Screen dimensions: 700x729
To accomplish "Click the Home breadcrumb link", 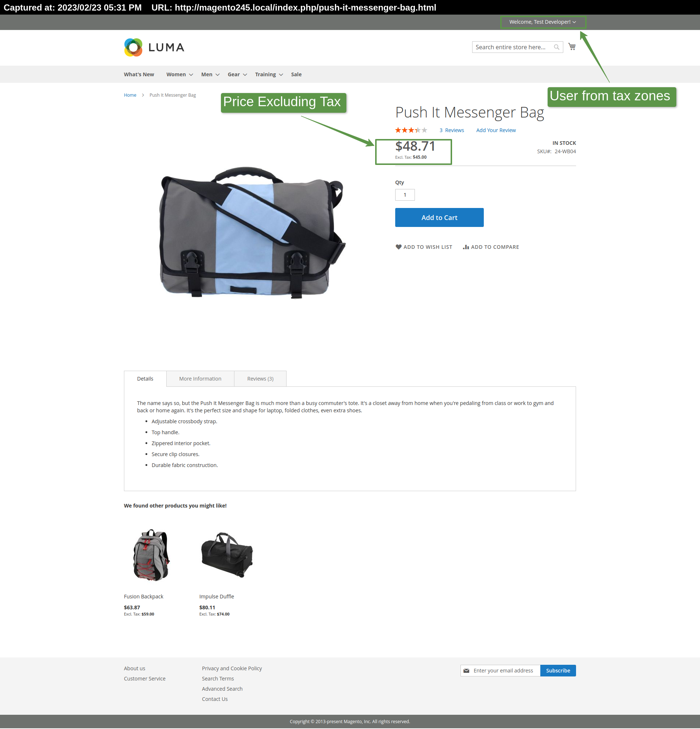I will 130,95.
